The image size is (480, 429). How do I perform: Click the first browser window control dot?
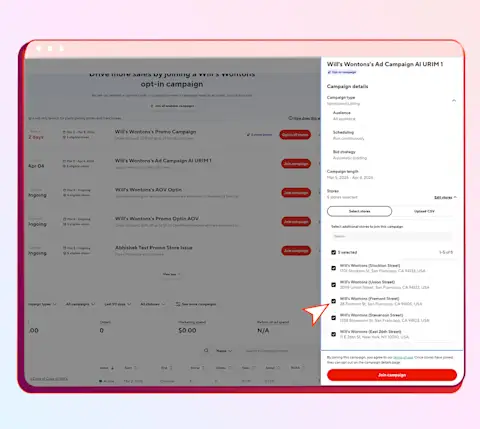click(39, 49)
